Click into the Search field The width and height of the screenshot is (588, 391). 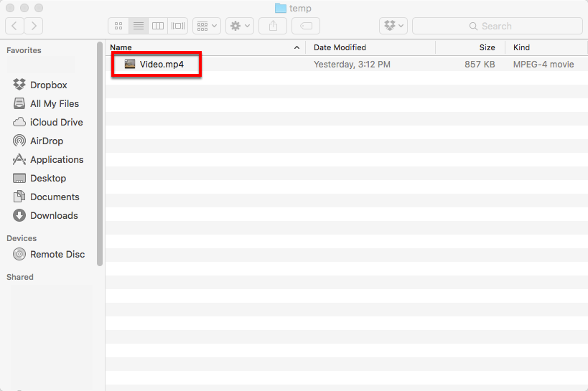click(x=498, y=26)
